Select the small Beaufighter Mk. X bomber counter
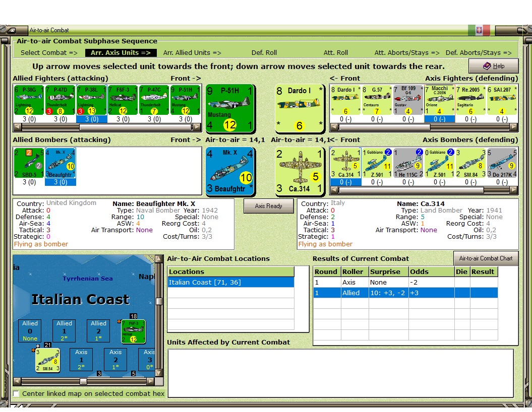The image size is (532, 412). pyautogui.click(x=60, y=163)
